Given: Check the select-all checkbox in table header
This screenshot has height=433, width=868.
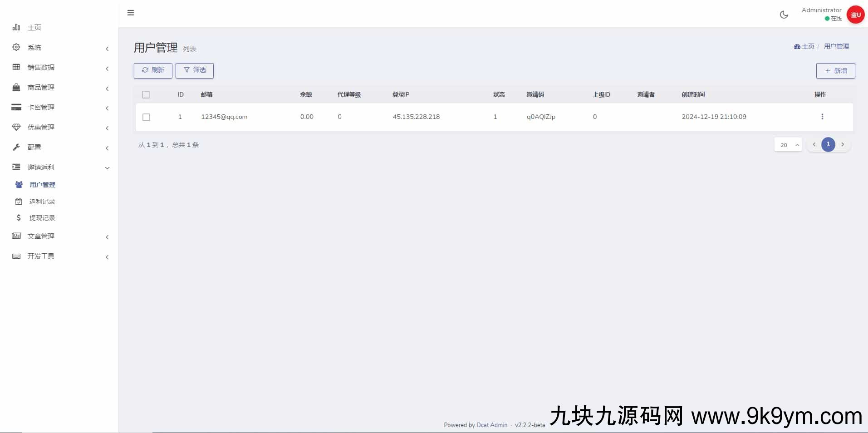Looking at the screenshot, I should pos(146,94).
